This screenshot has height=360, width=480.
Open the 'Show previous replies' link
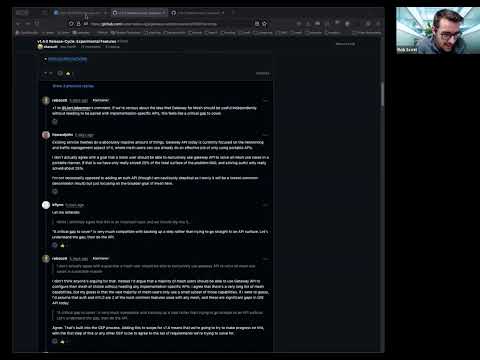tap(73, 86)
